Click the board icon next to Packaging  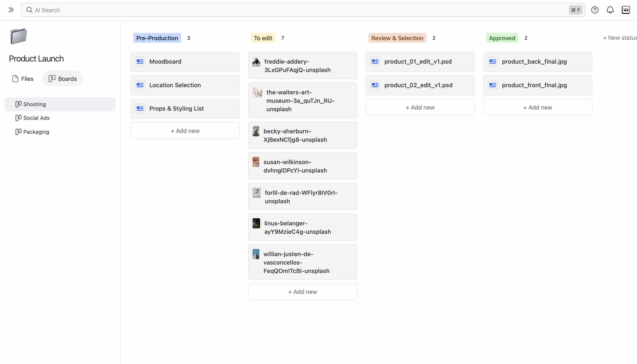pos(18,132)
